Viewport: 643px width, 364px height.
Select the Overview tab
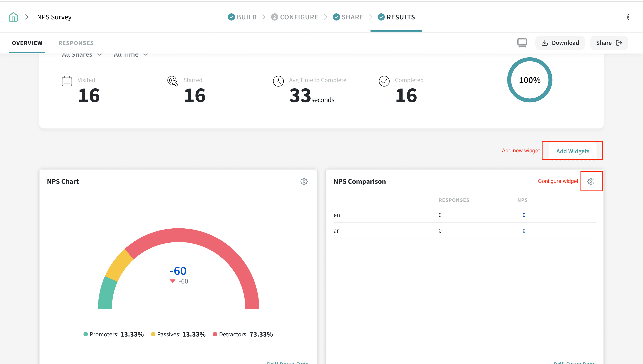click(x=27, y=43)
